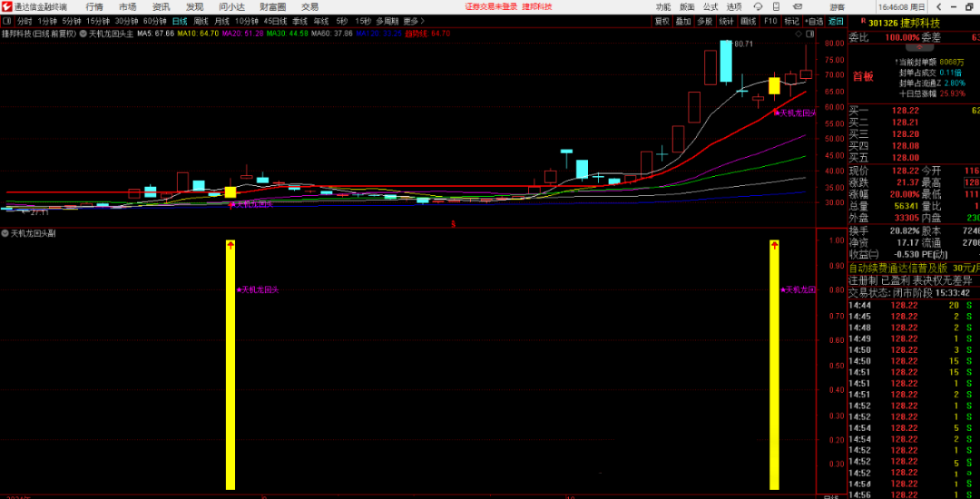Click the Tongdaxin red logo icon

(x=7, y=6)
